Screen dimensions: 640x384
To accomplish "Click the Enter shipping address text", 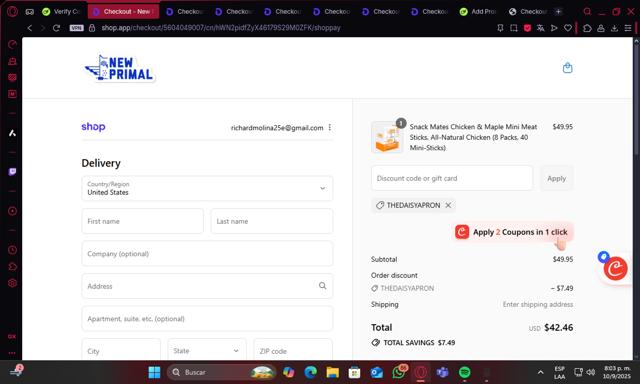I will tap(538, 304).
